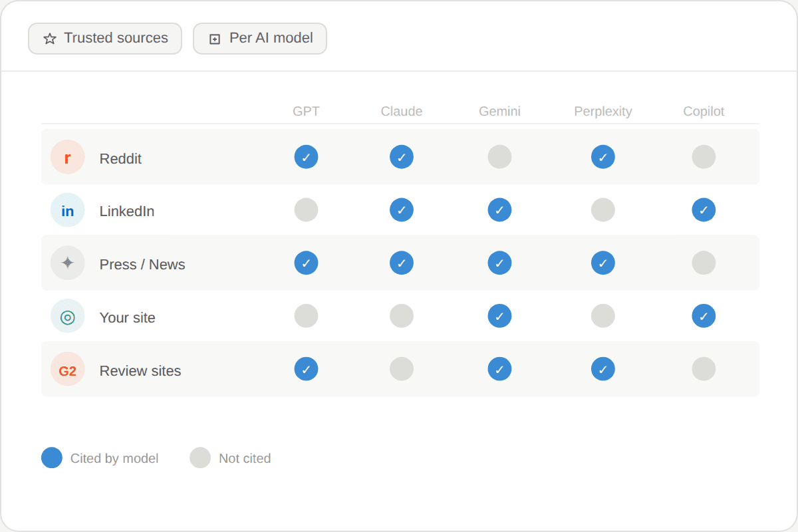Click the Your site row label
Screen dimensions: 798x532
(128, 318)
